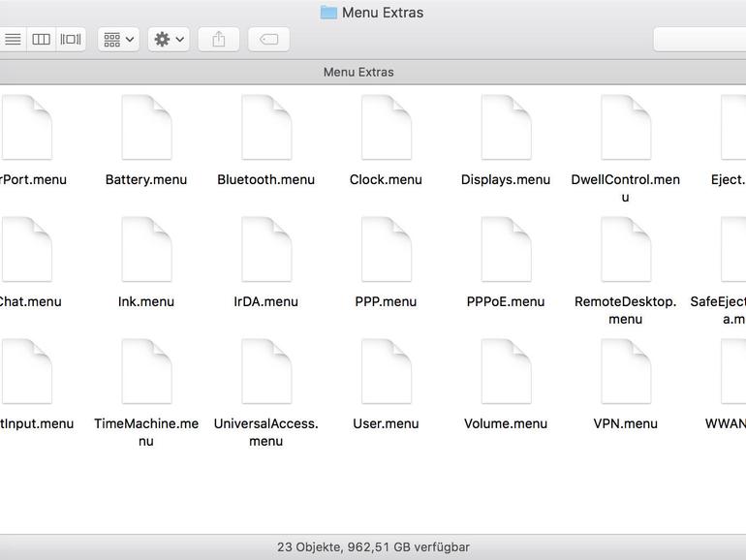Select the Clock.menu file icon

(x=387, y=127)
